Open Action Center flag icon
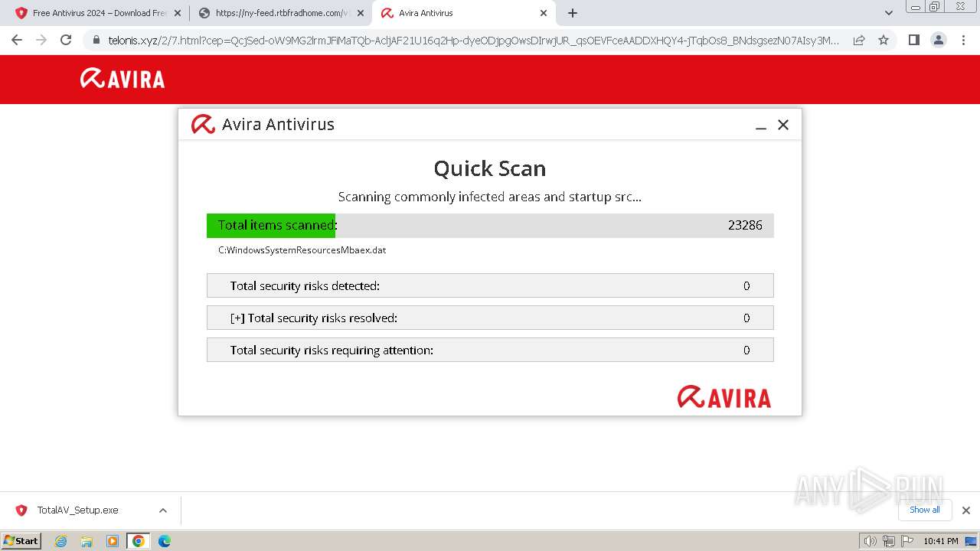The height and width of the screenshot is (551, 980). click(907, 541)
